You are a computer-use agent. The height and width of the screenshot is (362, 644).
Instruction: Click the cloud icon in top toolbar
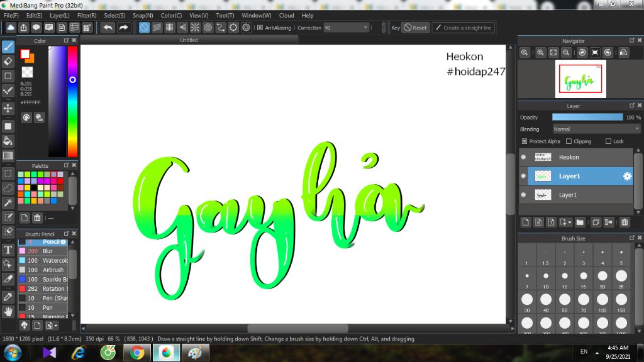(11, 28)
